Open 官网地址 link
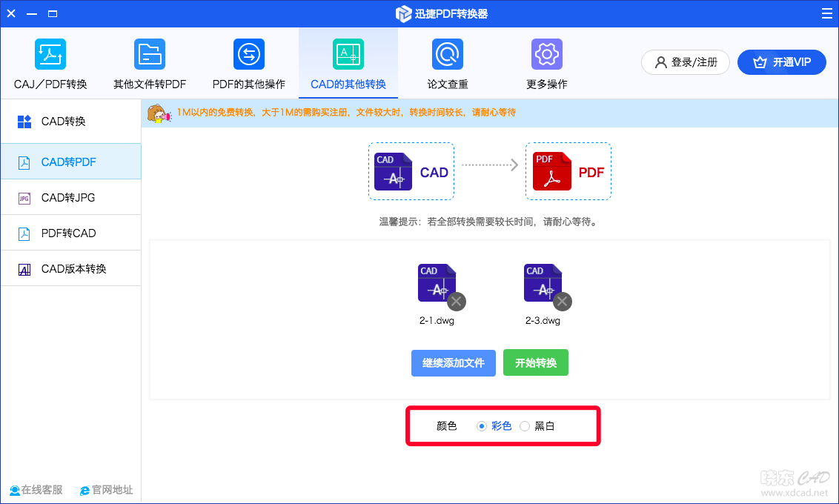 click(107, 490)
